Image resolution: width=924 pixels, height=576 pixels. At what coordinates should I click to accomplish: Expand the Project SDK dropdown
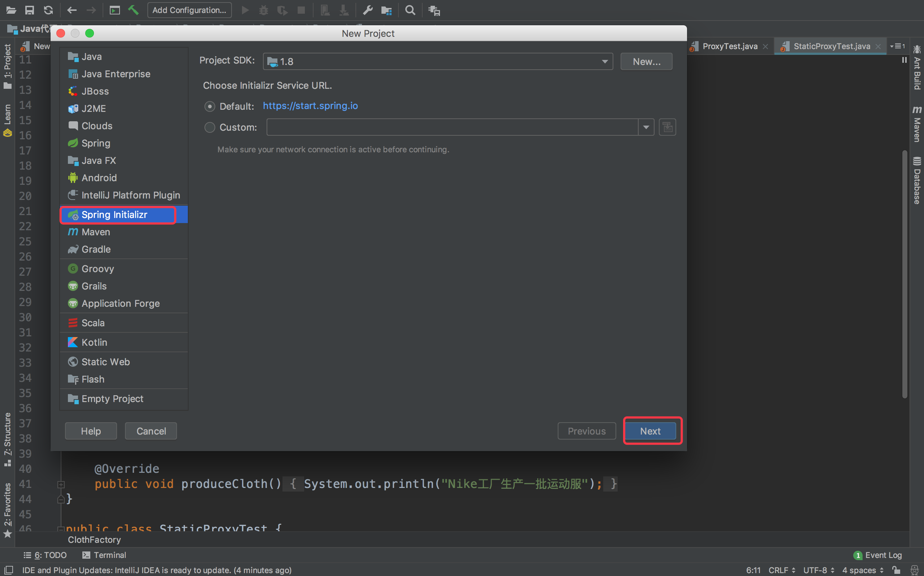pos(605,62)
